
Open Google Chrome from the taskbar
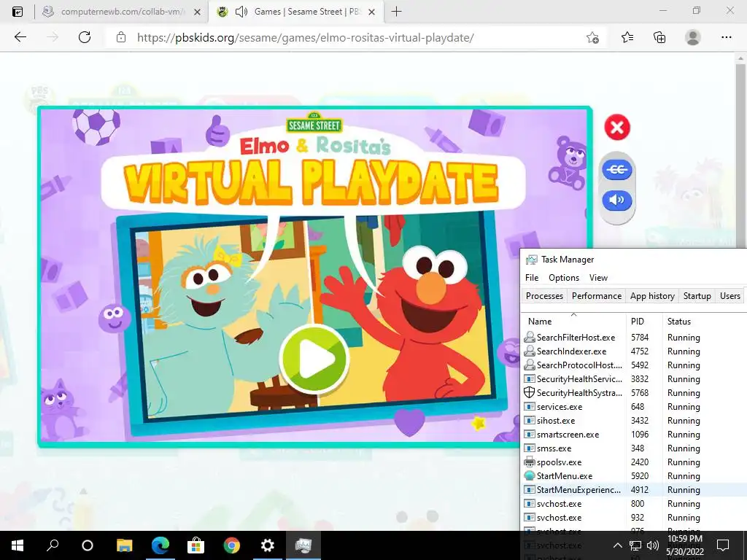tap(232, 545)
